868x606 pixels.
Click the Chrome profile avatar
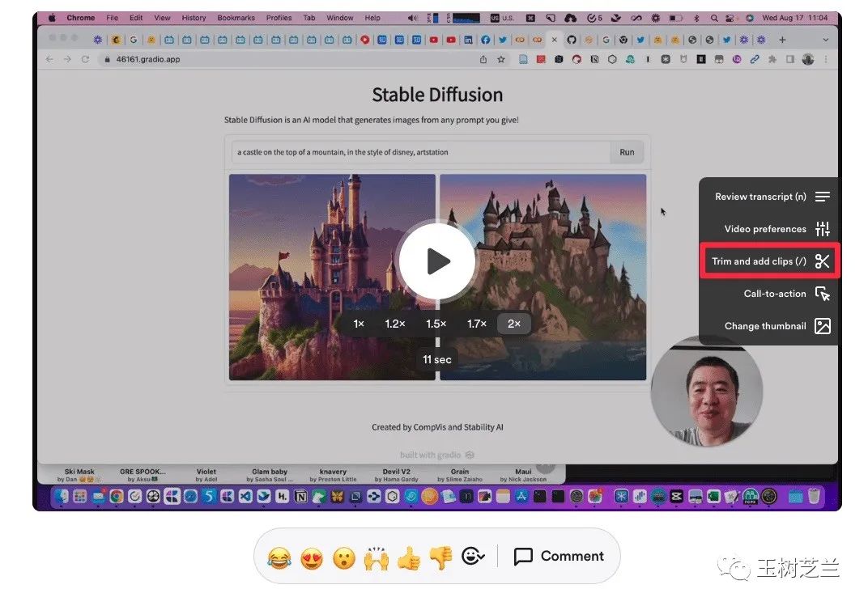pyautogui.click(x=808, y=59)
